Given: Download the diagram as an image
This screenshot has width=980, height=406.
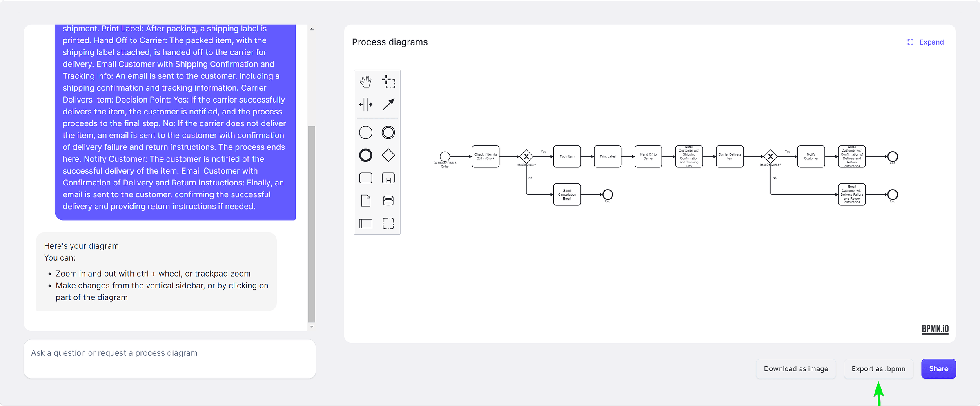Looking at the screenshot, I should pos(795,368).
